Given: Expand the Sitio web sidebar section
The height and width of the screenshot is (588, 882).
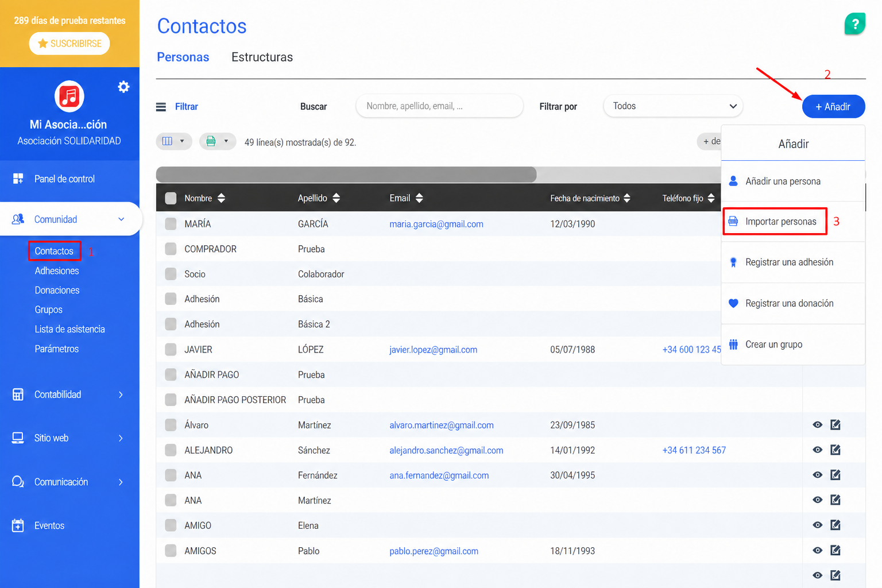Looking at the screenshot, I should (121, 438).
